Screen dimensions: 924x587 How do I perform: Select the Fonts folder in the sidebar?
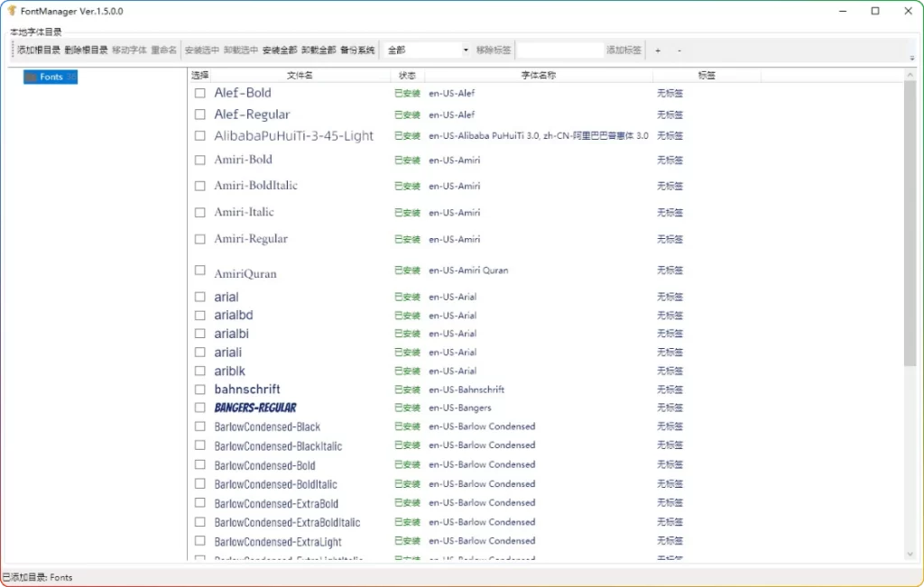(50, 78)
